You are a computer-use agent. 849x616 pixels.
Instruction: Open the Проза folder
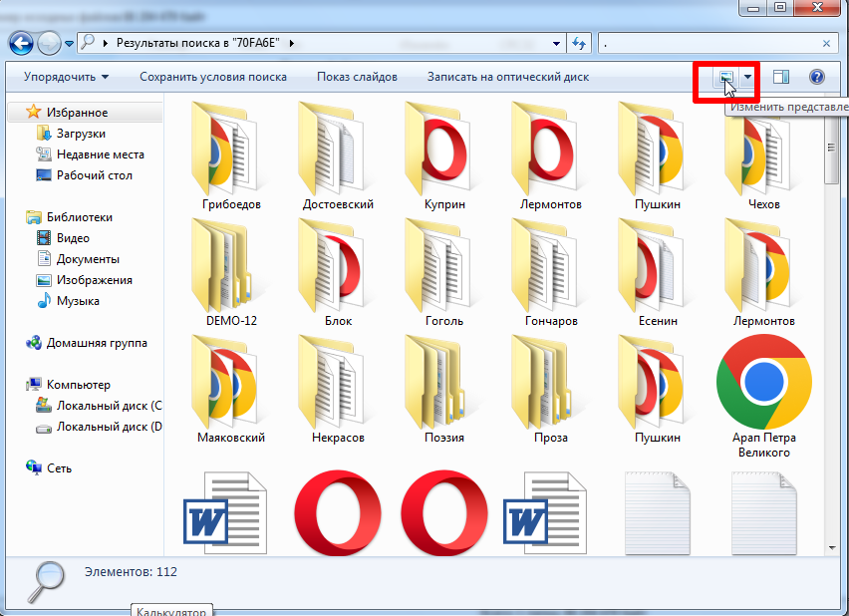tap(551, 389)
